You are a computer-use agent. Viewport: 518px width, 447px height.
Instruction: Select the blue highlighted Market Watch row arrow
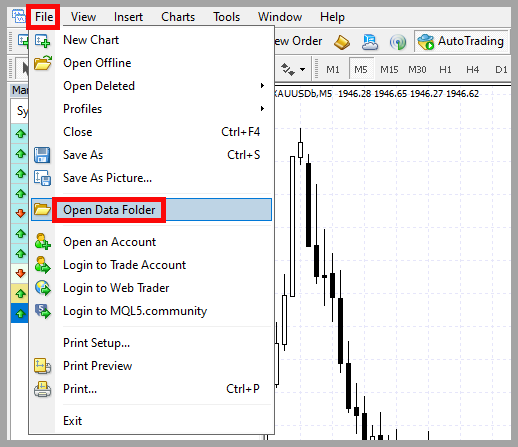(x=21, y=313)
